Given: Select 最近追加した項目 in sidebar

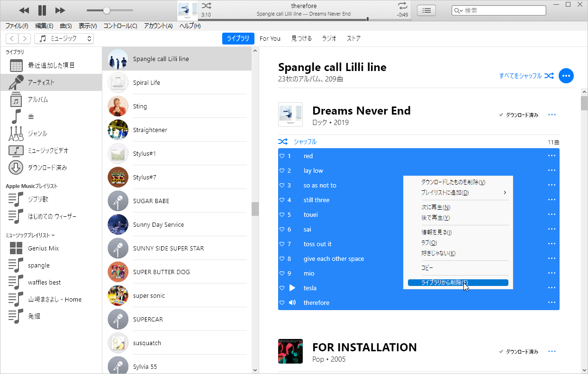Looking at the screenshot, I should 51,65.
